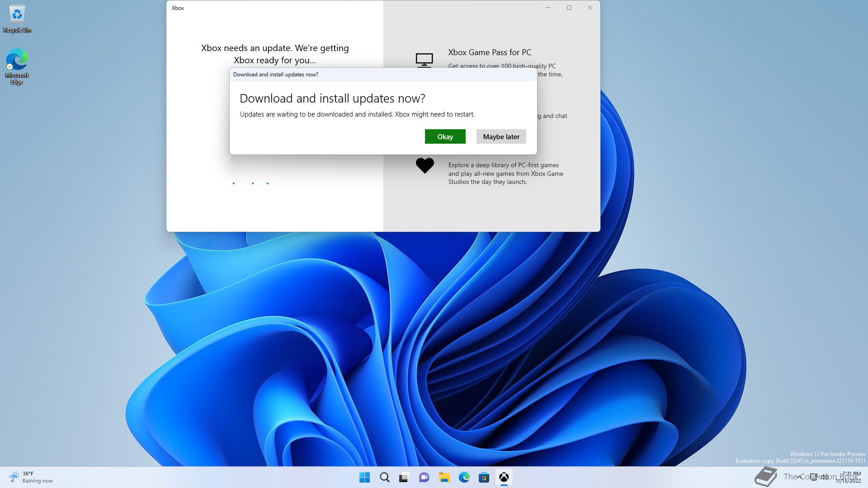Launch Microsoft Edge from the desktop shortcut
Image resolution: width=868 pixels, height=488 pixels.
(17, 66)
